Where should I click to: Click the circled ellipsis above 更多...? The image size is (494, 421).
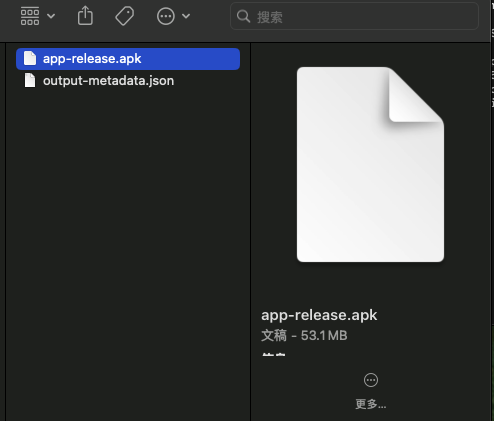pyautogui.click(x=371, y=380)
